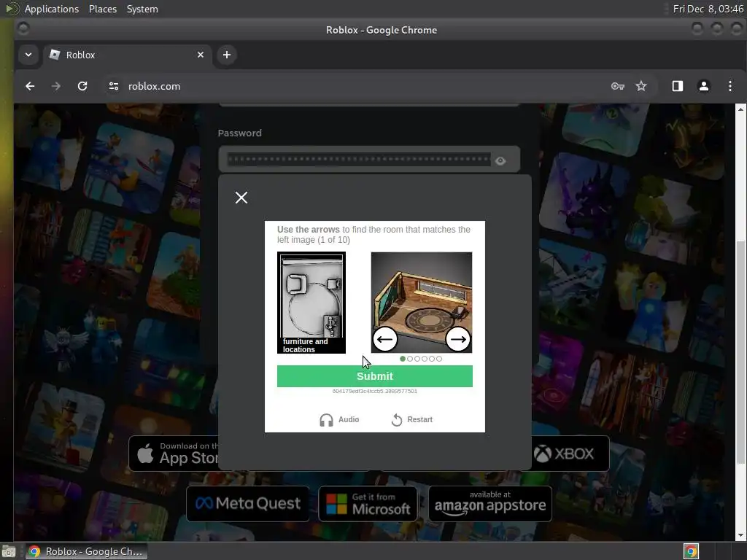
Task: Click the page vertical scrollbar
Action: coord(740,352)
